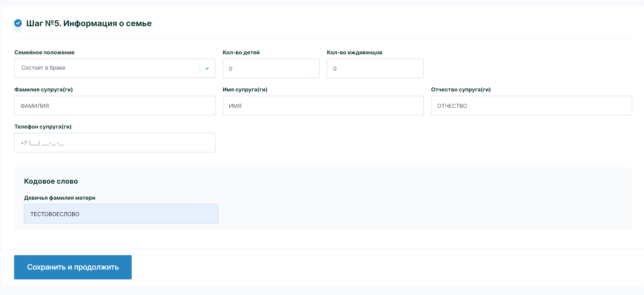Click the spouse surname field with ФАМИЛИЯ placeholder
Image resolution: width=644 pixels, height=295 pixels.
pos(114,105)
